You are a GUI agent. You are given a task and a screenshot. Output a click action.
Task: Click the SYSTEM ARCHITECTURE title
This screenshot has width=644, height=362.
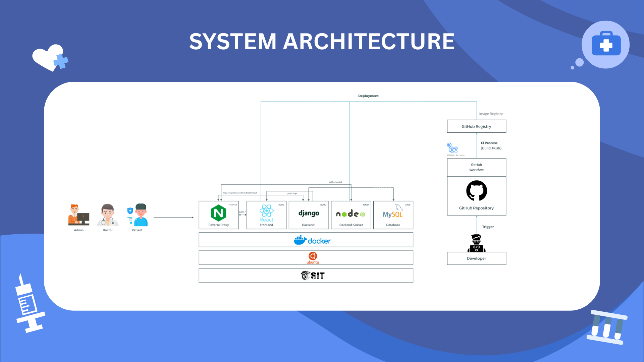pos(322,42)
